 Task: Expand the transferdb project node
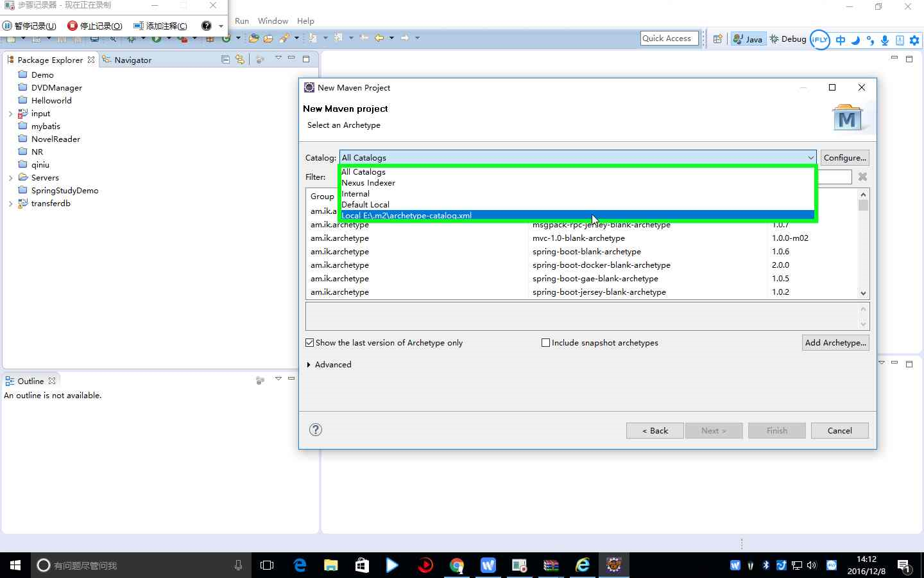pyautogui.click(x=10, y=204)
